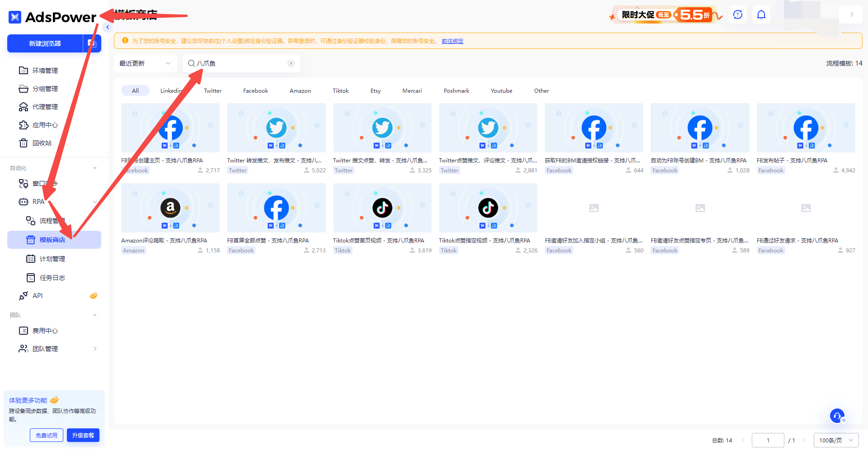Screen dimensions: 868x451
Task: Click the Tiktok tag under Tiktok点赞首页视频
Action: pos(343,251)
